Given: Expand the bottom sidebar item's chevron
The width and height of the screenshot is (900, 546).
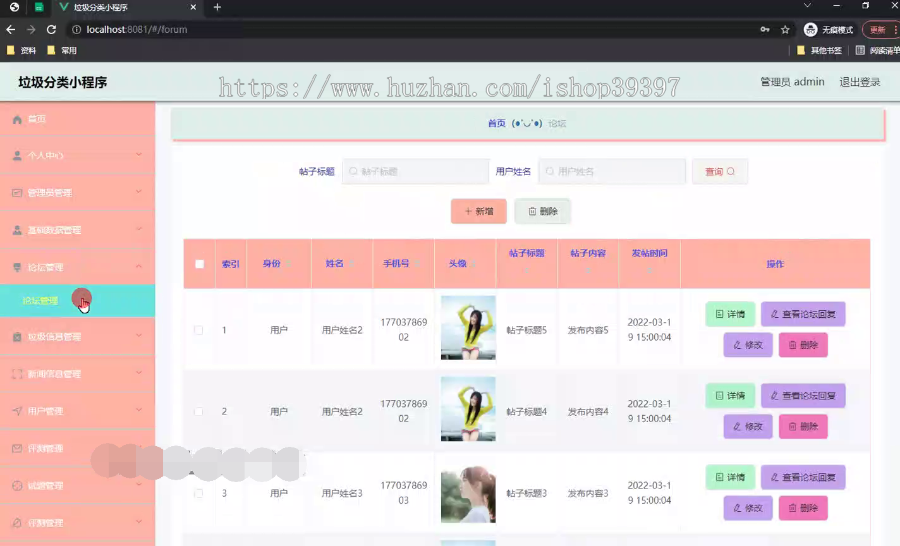Looking at the screenshot, I should [139, 522].
